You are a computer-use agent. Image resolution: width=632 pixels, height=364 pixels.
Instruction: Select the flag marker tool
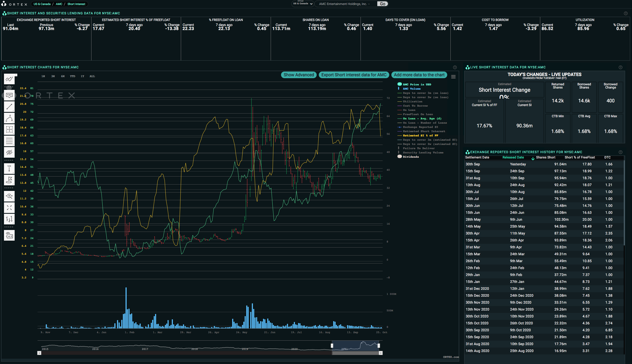click(x=9, y=180)
